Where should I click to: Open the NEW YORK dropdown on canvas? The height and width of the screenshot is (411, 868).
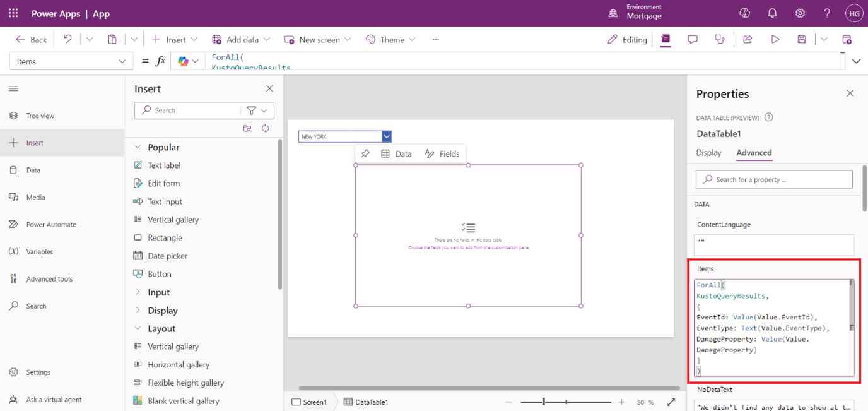coord(387,136)
